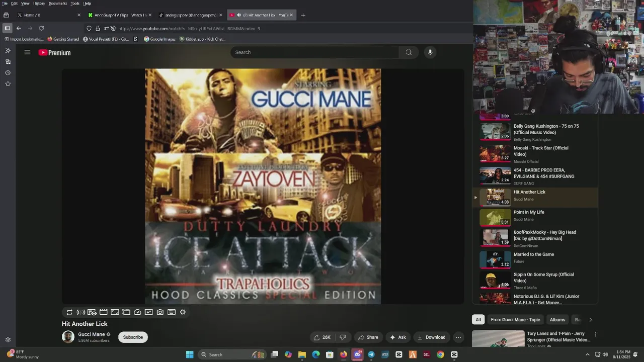Play 454 - BARBIE playlist item
This screenshot has width=644, height=362.
(535, 176)
